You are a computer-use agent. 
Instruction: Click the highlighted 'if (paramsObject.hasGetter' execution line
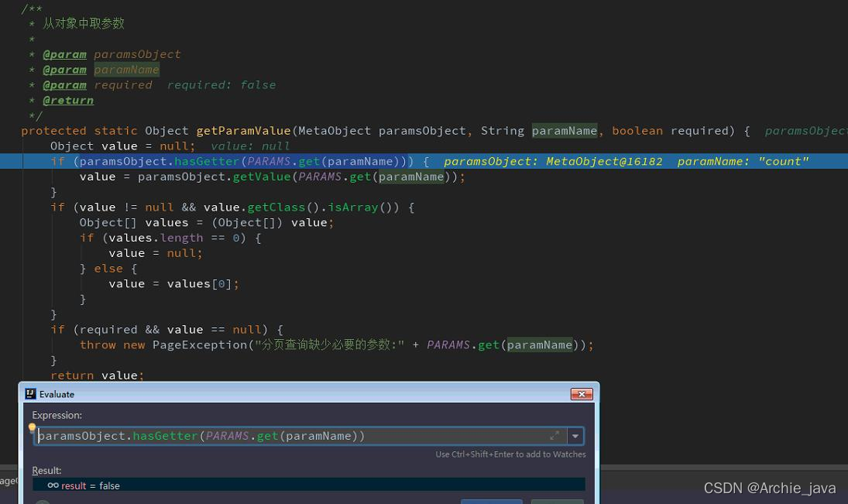(x=424, y=161)
